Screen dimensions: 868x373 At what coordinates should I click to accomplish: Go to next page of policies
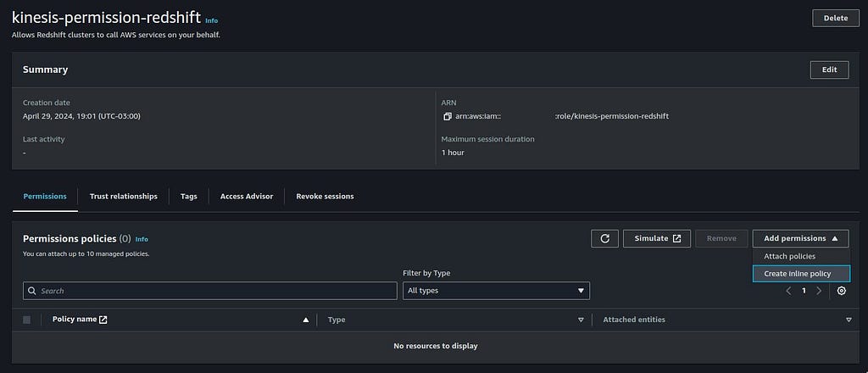point(819,291)
